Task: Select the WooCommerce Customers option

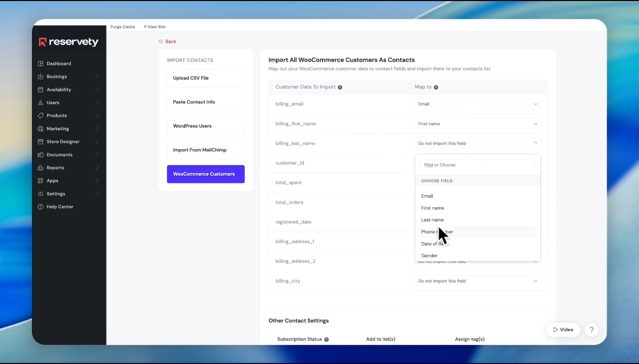Action: pos(205,174)
